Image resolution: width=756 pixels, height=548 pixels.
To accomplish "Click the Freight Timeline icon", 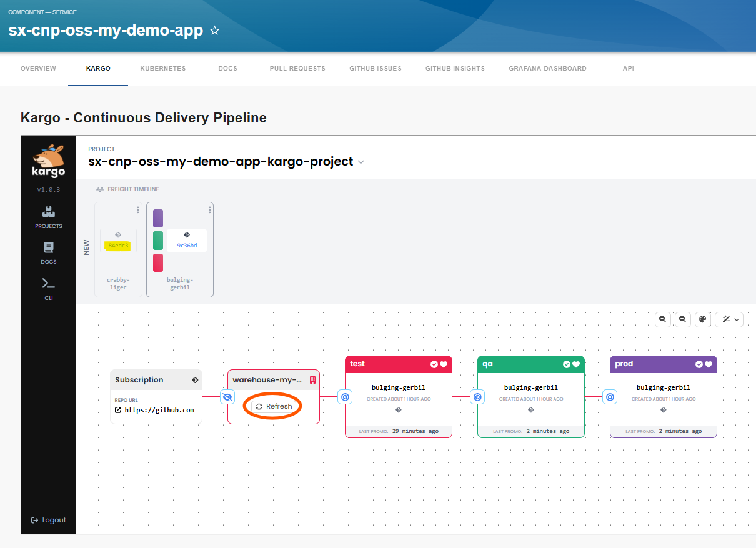I will (100, 189).
